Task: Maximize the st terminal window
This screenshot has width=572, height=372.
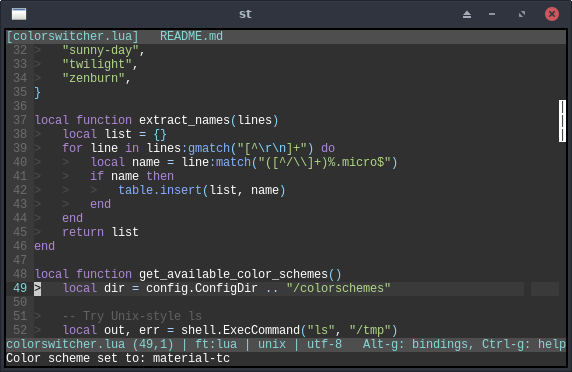Action: [522, 14]
